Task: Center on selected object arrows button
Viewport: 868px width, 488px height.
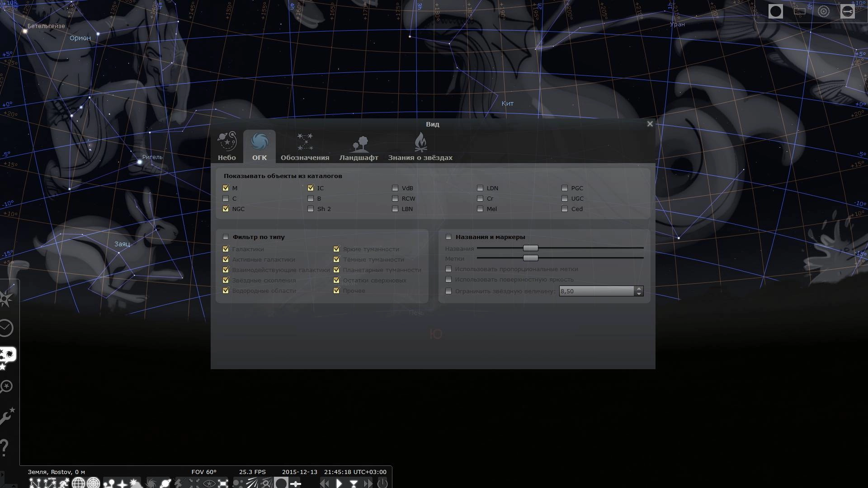Action: pos(194,483)
